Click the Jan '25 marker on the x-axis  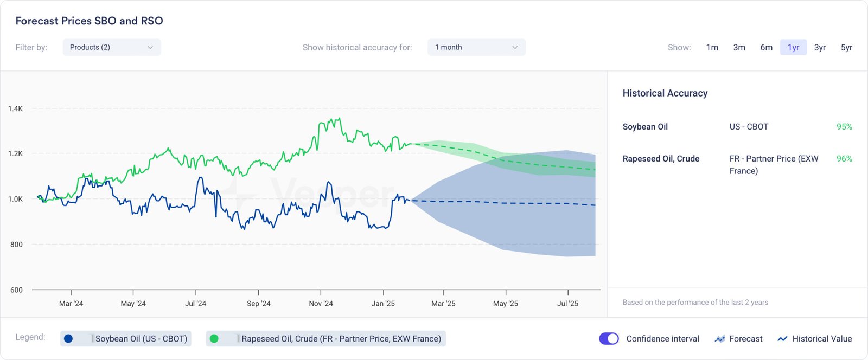click(383, 304)
